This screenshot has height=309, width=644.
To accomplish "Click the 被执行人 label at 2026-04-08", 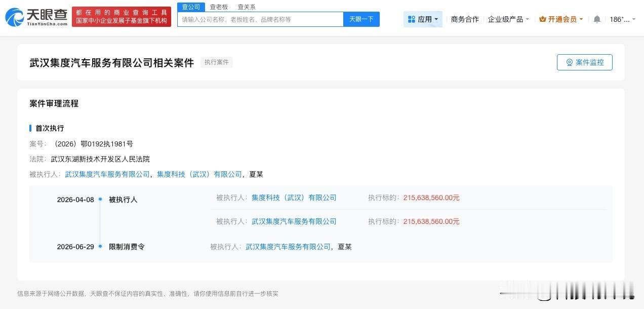I will (x=123, y=200).
